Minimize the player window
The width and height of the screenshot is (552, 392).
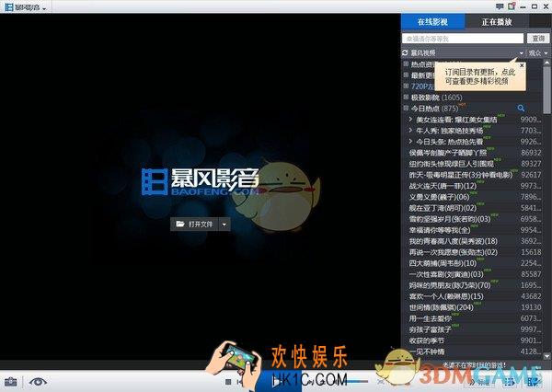point(523,6)
